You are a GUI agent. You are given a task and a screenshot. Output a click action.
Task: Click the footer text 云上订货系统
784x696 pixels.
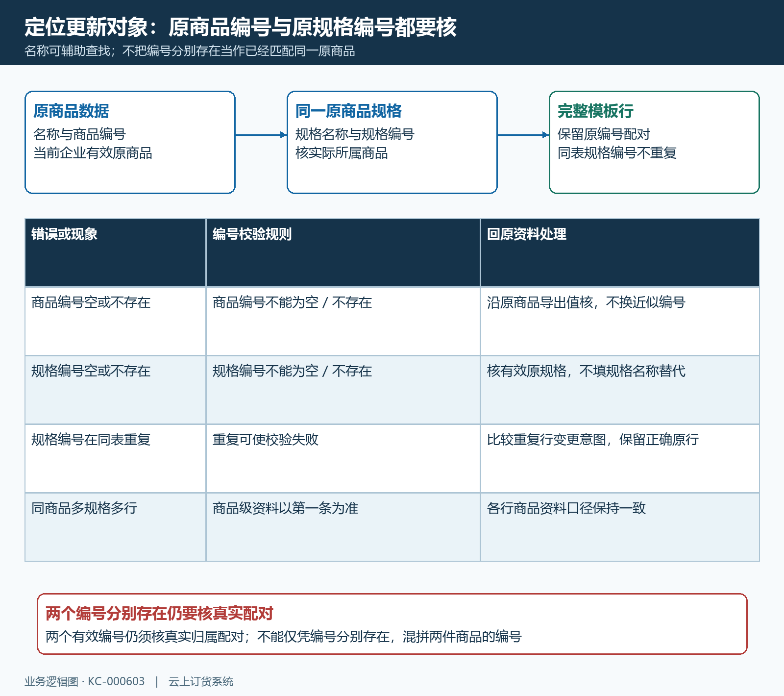[x=201, y=681]
